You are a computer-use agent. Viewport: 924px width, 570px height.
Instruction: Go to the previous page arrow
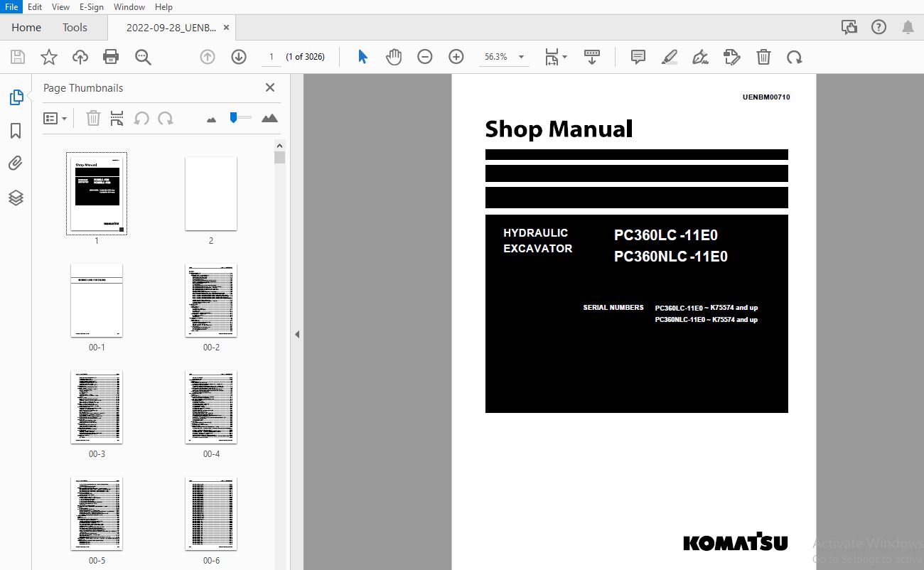point(208,57)
